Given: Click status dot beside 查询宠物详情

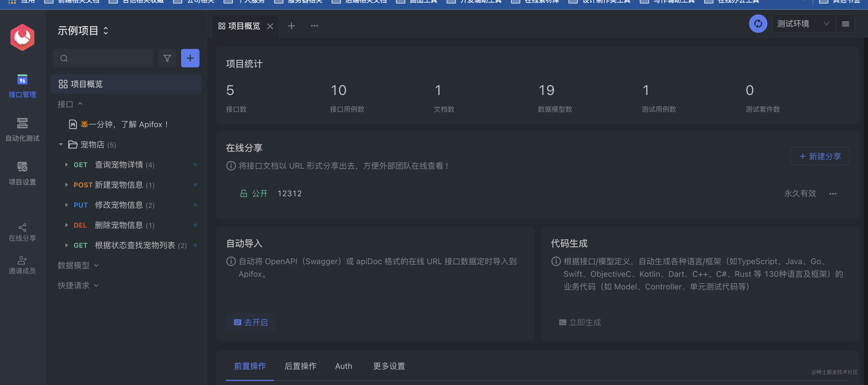Looking at the screenshot, I should (x=195, y=165).
